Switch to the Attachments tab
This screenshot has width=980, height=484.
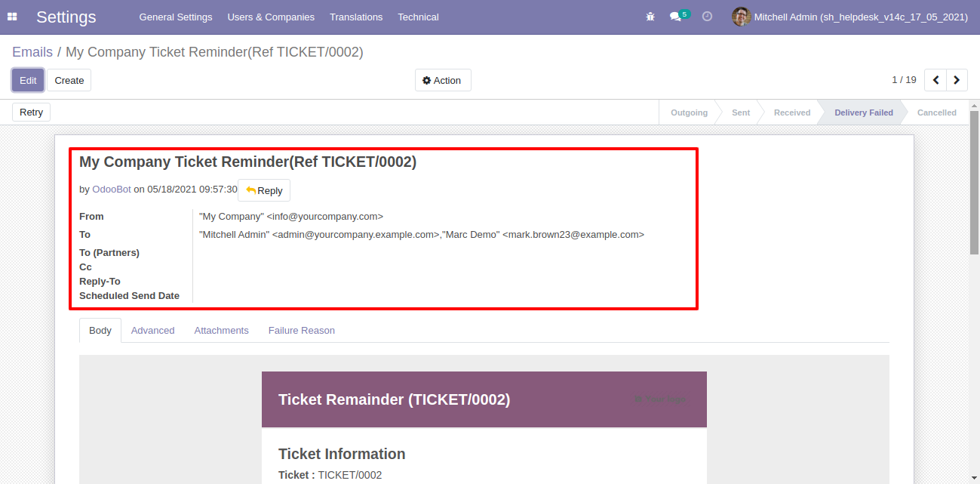point(221,331)
